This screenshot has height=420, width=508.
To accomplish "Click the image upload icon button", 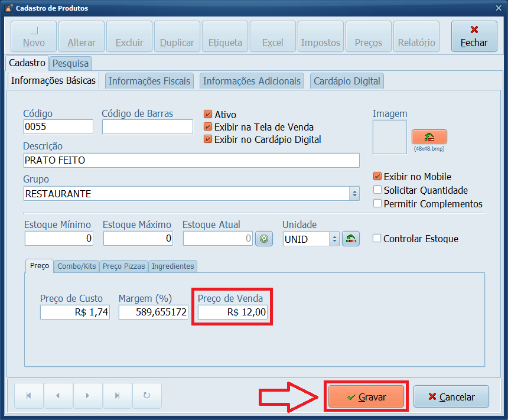I will [429, 137].
